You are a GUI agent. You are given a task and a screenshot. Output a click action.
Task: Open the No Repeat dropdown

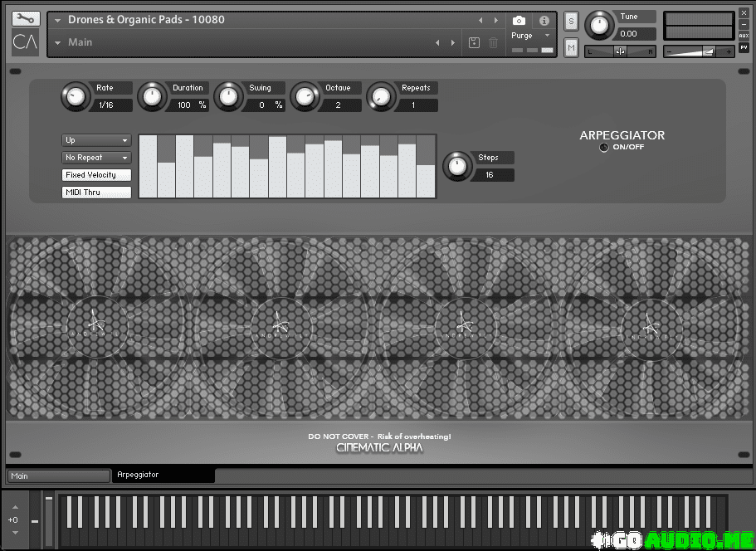[x=96, y=158]
